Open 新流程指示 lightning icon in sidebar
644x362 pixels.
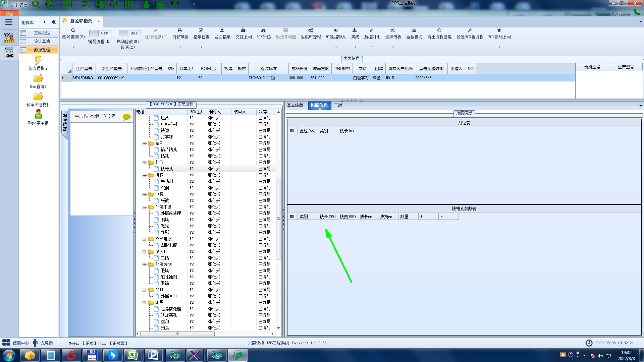(38, 60)
